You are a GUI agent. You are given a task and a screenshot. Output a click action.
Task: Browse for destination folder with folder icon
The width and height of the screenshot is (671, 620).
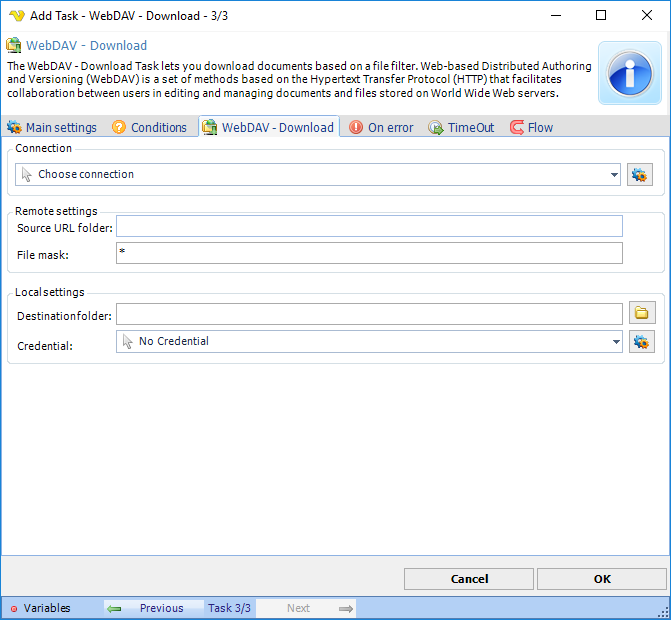click(x=641, y=313)
